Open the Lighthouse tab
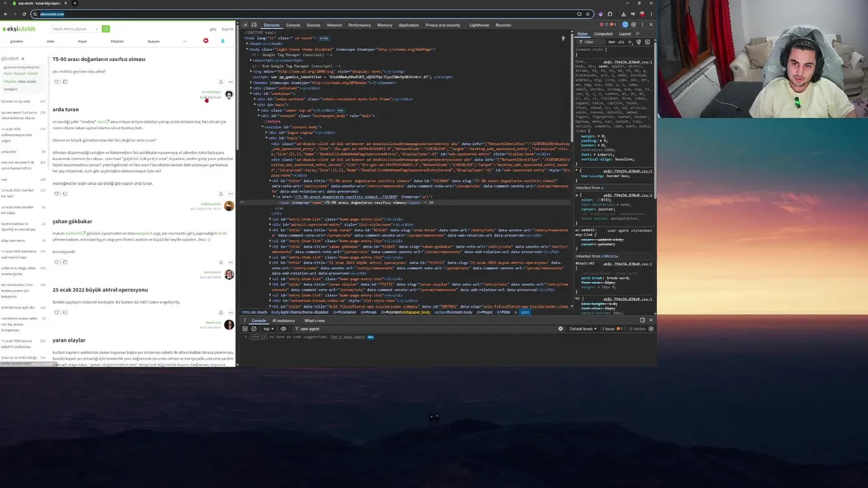The width and height of the screenshot is (868, 488). point(479,25)
